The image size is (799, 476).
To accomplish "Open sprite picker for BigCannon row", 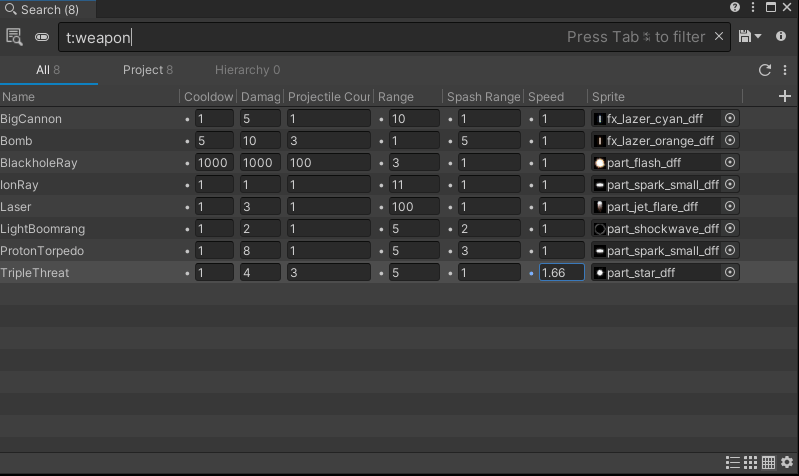I will click(x=730, y=119).
